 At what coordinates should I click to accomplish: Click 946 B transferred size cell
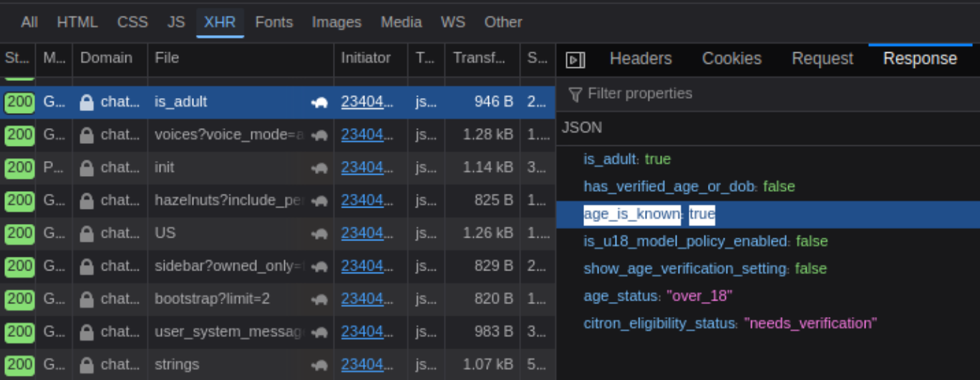(x=494, y=102)
